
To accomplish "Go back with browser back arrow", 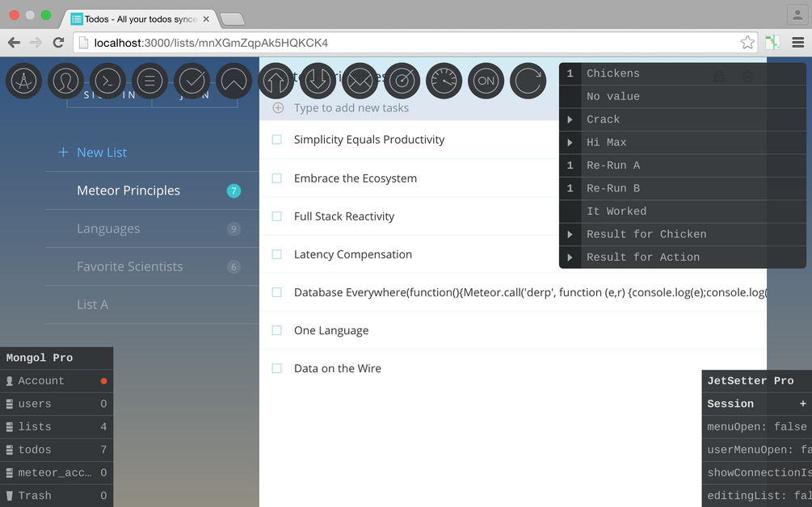I will [x=14, y=43].
